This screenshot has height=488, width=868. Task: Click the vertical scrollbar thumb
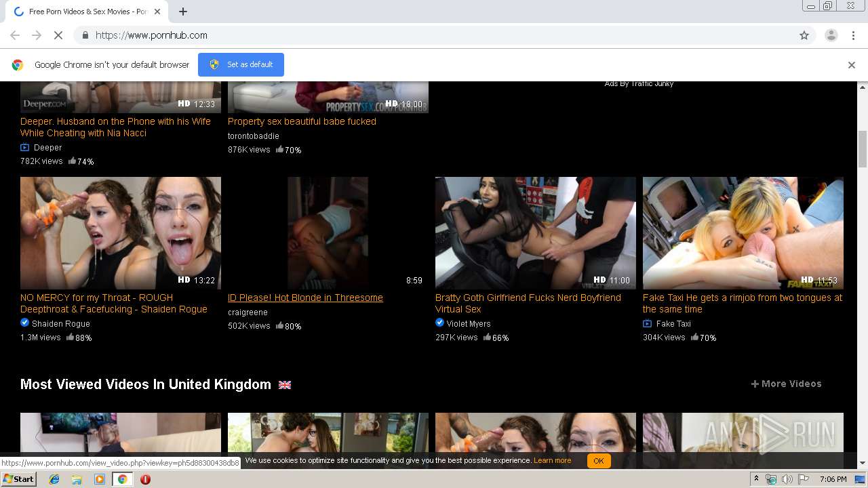tap(863, 149)
